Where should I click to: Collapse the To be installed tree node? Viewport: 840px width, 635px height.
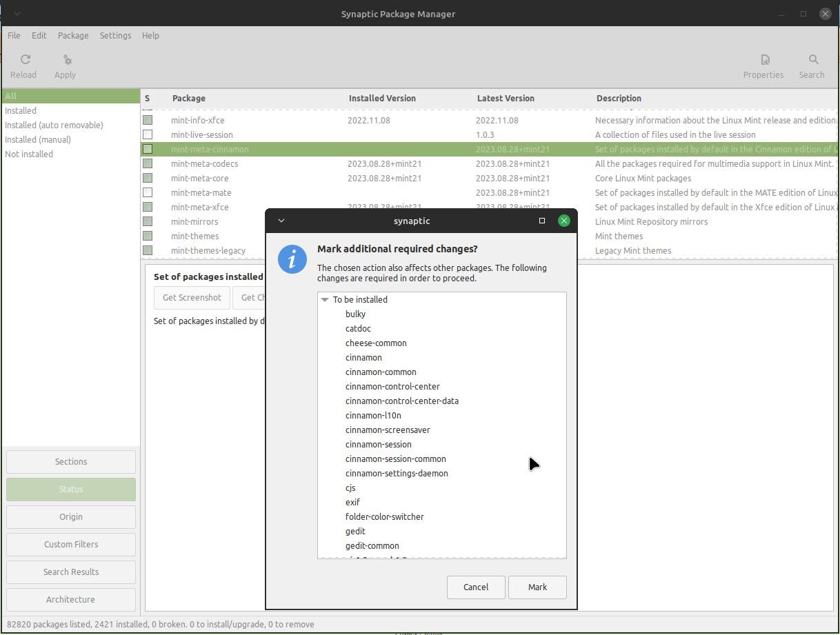[x=325, y=300]
